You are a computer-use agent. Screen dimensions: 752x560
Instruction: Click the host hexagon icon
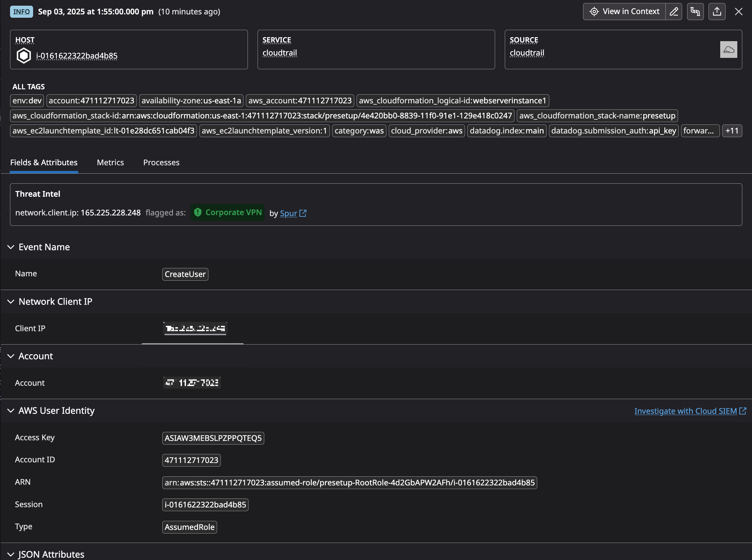[x=24, y=56]
